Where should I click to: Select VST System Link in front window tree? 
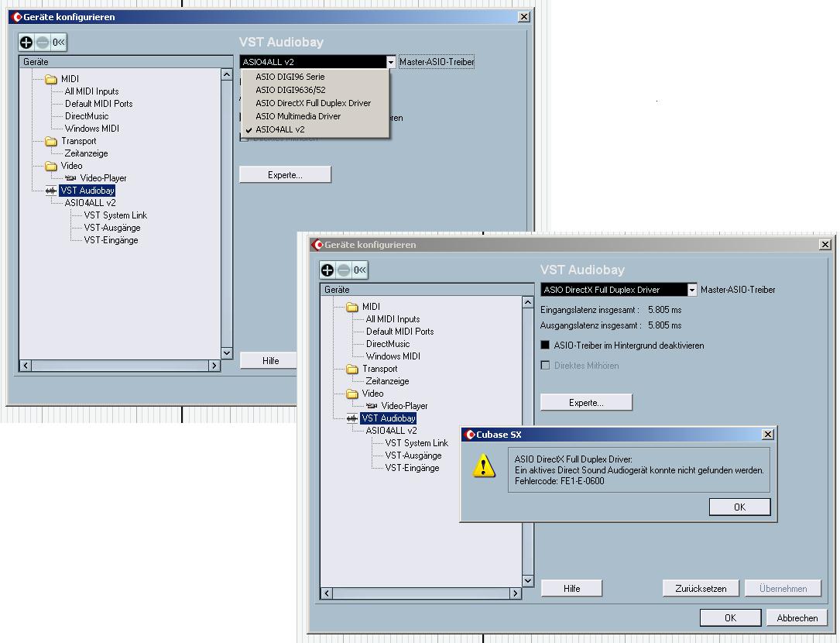(x=417, y=443)
